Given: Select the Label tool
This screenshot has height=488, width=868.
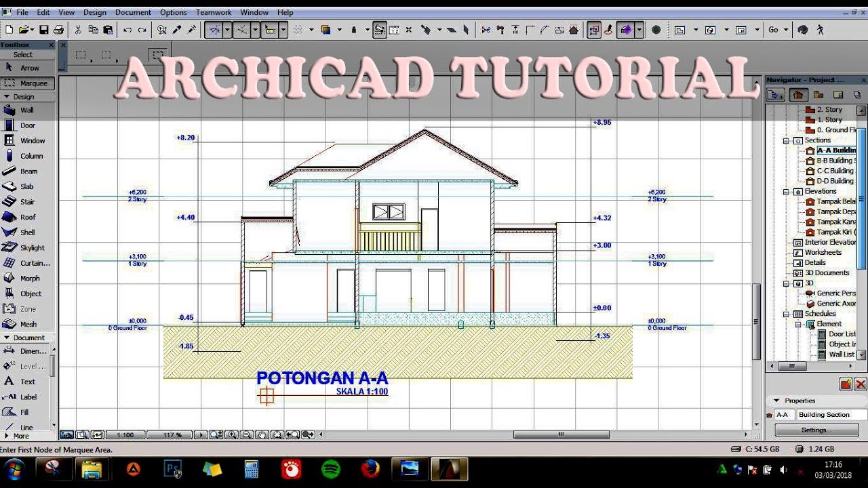Looking at the screenshot, I should pyautogui.click(x=26, y=397).
